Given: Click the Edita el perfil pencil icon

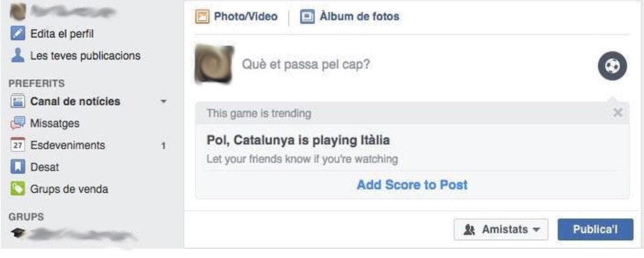Looking at the screenshot, I should pyautogui.click(x=18, y=33).
